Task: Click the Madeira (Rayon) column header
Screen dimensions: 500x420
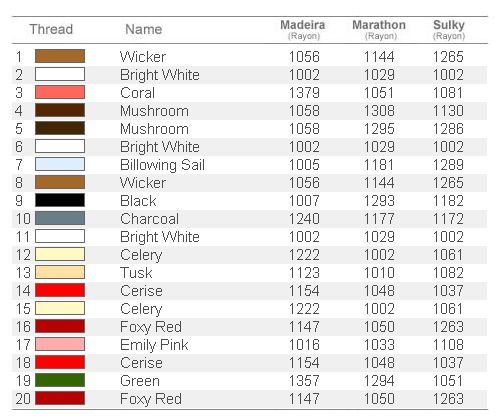Action: point(303,30)
